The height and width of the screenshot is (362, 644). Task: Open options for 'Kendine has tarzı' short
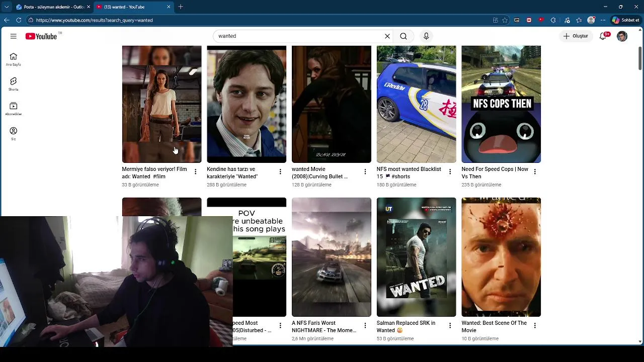(280, 172)
